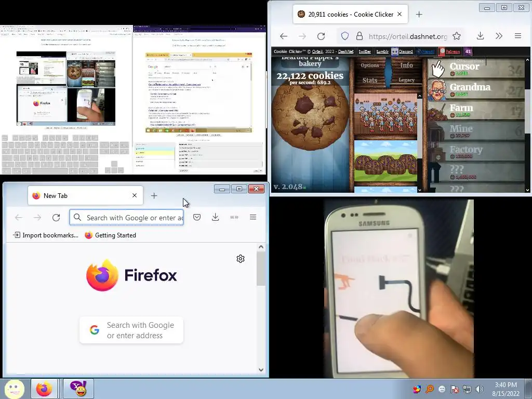Image resolution: width=532 pixels, height=399 pixels.
Task: Open Pocket in the New Tab window
Action: click(197, 217)
